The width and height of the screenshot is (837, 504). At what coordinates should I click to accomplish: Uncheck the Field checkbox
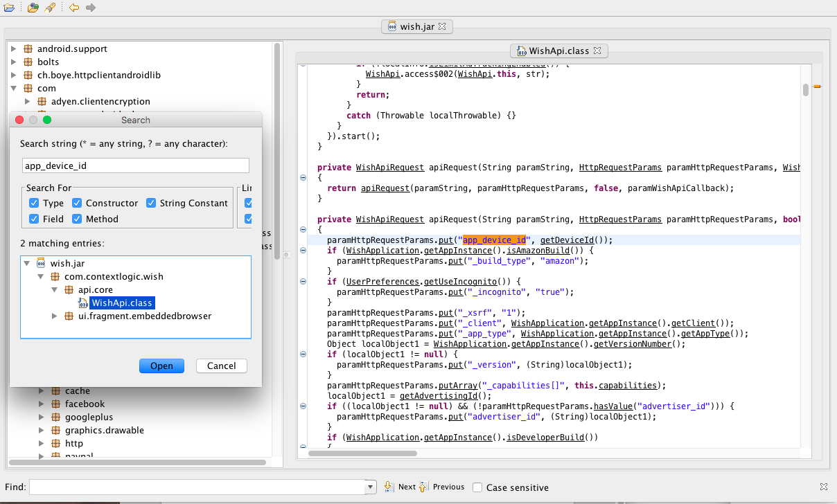[34, 219]
